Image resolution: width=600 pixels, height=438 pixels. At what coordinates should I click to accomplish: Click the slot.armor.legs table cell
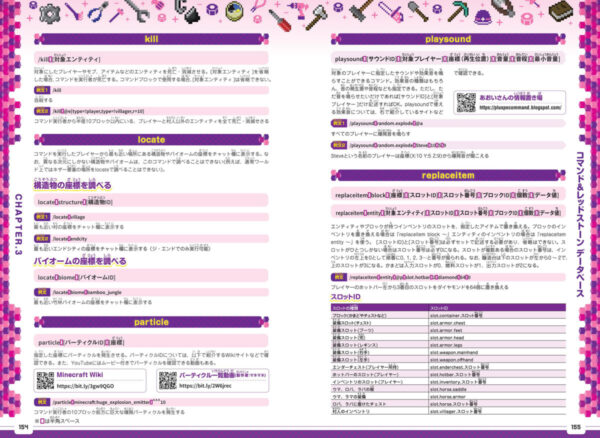[497, 345]
